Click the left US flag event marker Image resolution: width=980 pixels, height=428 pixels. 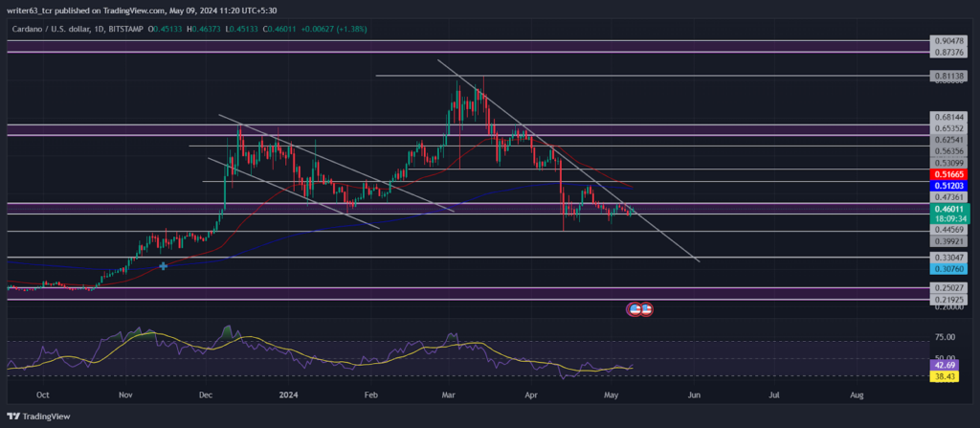click(634, 309)
